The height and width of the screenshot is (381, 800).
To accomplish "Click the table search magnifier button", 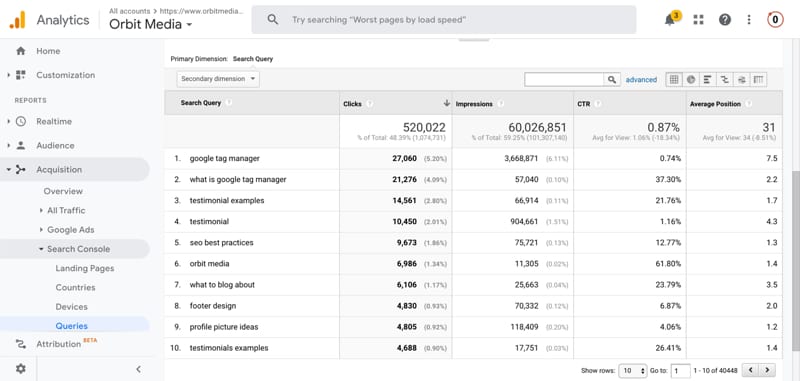I will tap(612, 80).
